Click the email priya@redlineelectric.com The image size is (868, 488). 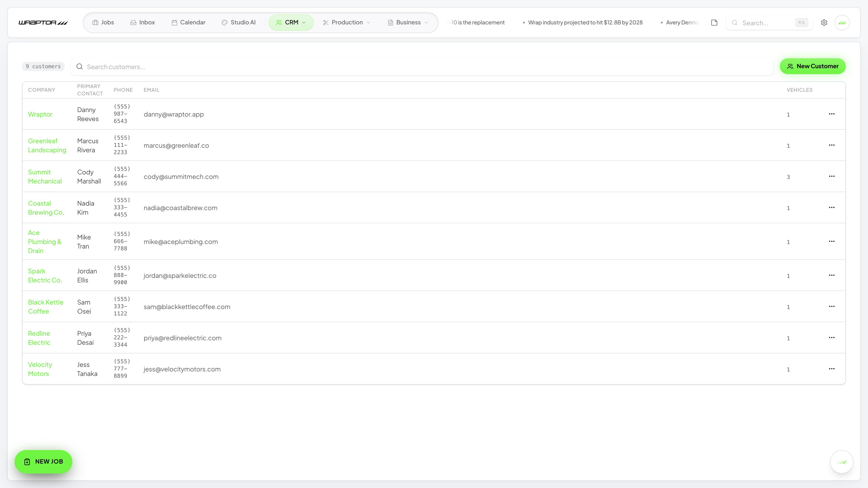(182, 338)
